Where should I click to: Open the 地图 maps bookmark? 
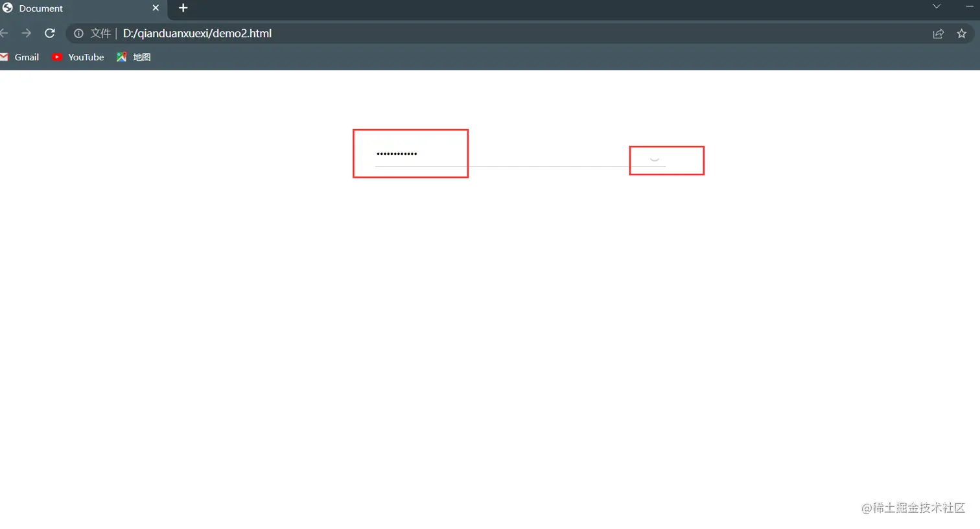134,57
